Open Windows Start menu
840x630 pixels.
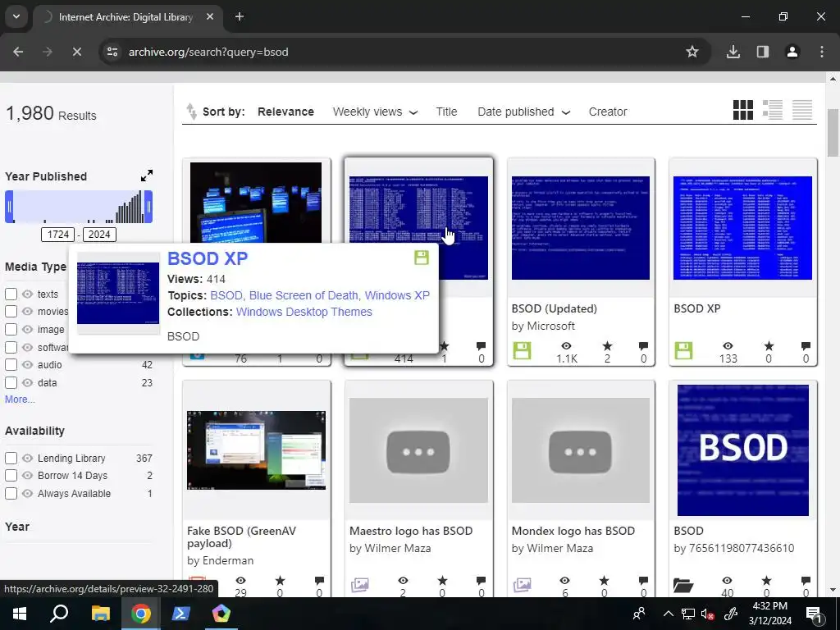(20, 614)
